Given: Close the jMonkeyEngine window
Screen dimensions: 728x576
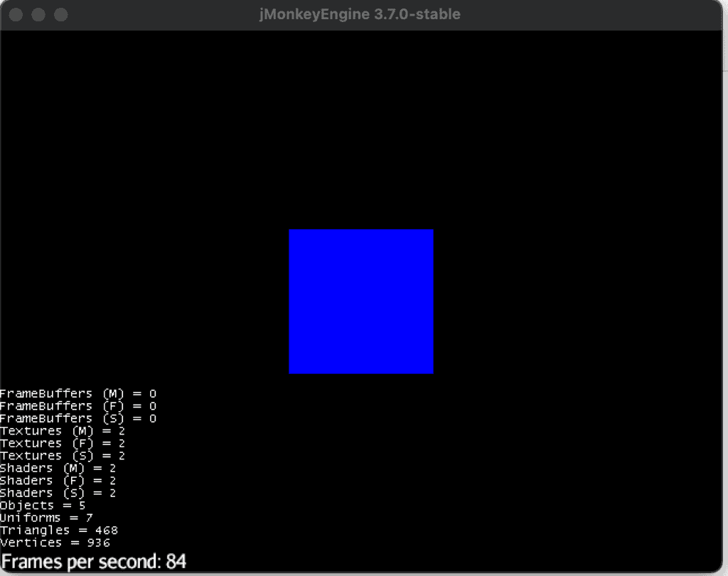Looking at the screenshot, I should pyautogui.click(x=16, y=15).
